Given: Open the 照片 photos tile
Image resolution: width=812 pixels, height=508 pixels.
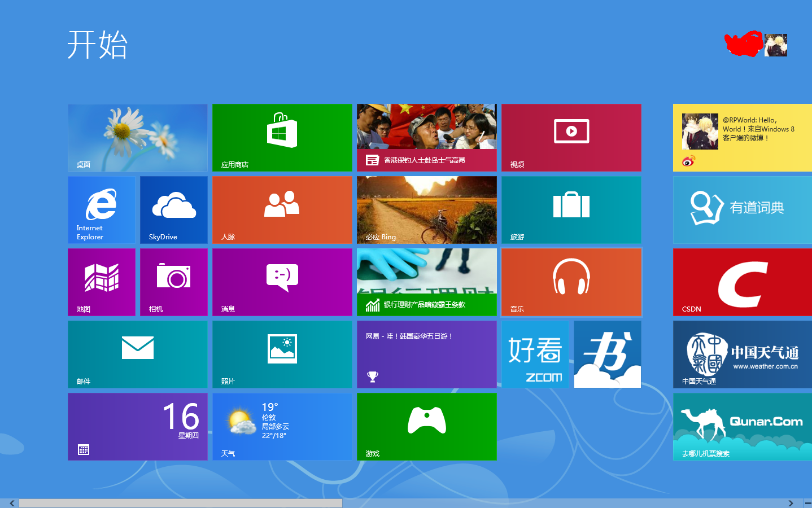Looking at the screenshot, I should pyautogui.click(x=282, y=354).
